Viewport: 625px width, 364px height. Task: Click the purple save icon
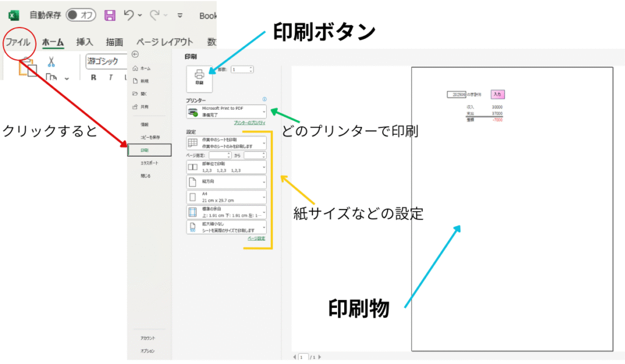click(x=110, y=15)
